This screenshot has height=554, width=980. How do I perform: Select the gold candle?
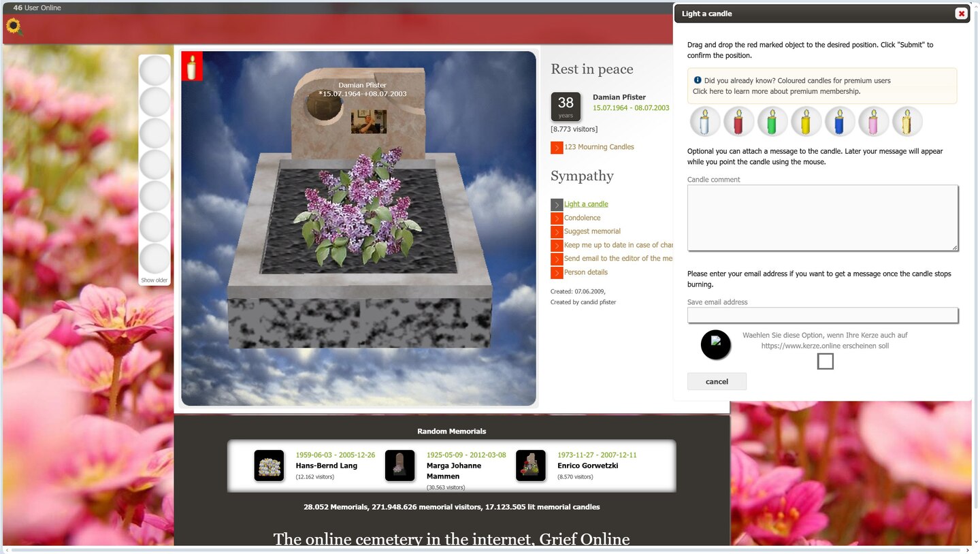coord(907,122)
